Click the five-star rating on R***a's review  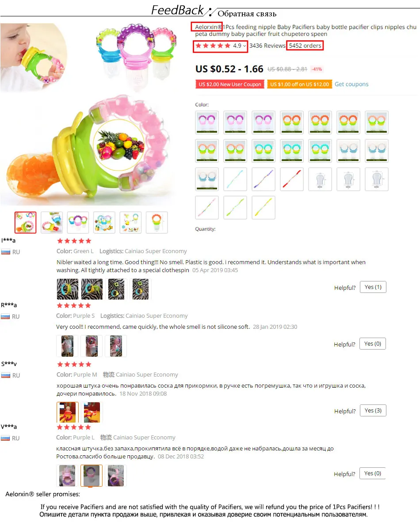coord(74,306)
